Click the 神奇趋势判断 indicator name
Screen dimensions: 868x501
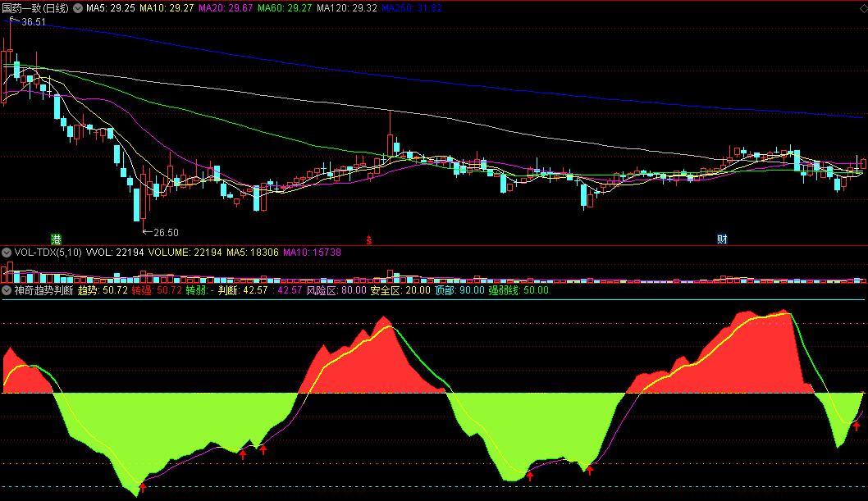point(43,290)
